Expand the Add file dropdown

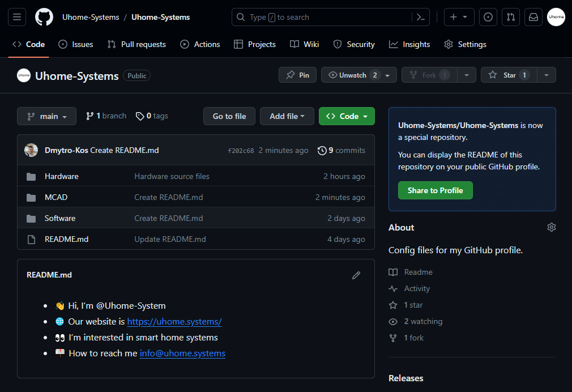[x=287, y=116]
